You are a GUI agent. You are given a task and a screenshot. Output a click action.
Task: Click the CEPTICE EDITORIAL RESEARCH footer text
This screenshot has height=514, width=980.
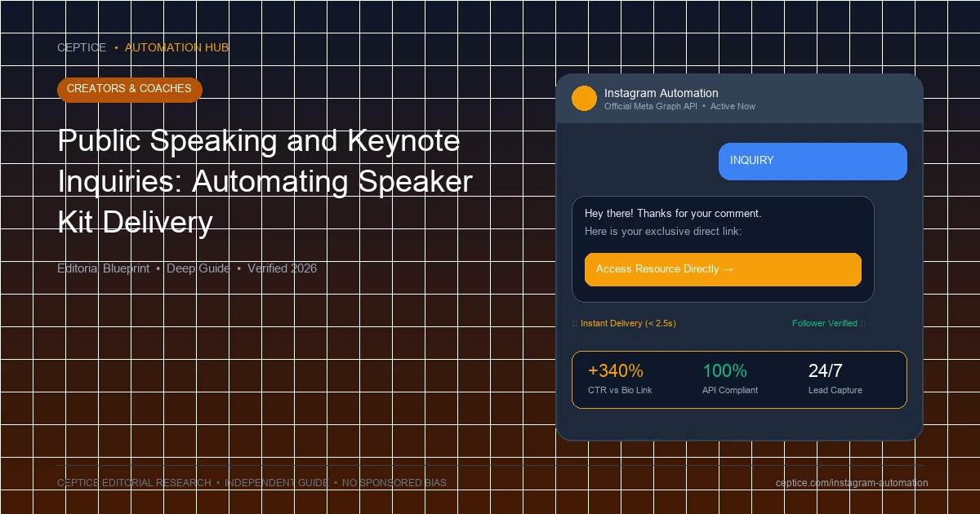[x=134, y=483]
